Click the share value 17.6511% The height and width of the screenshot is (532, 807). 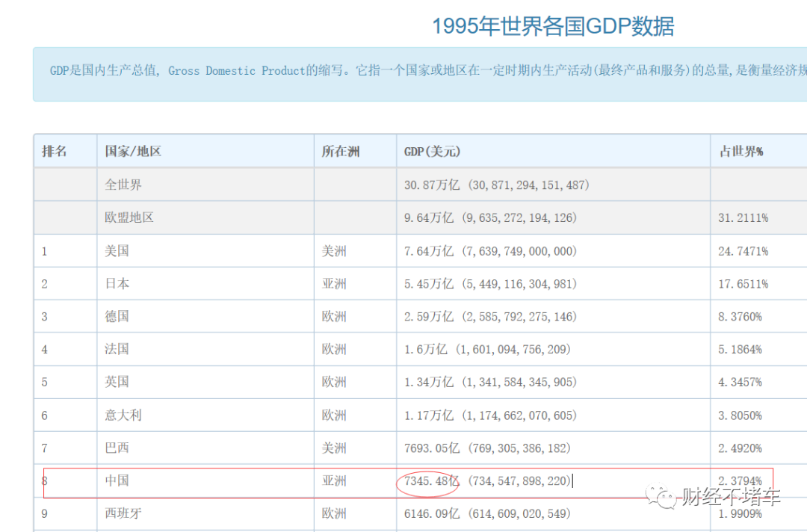[x=743, y=284]
